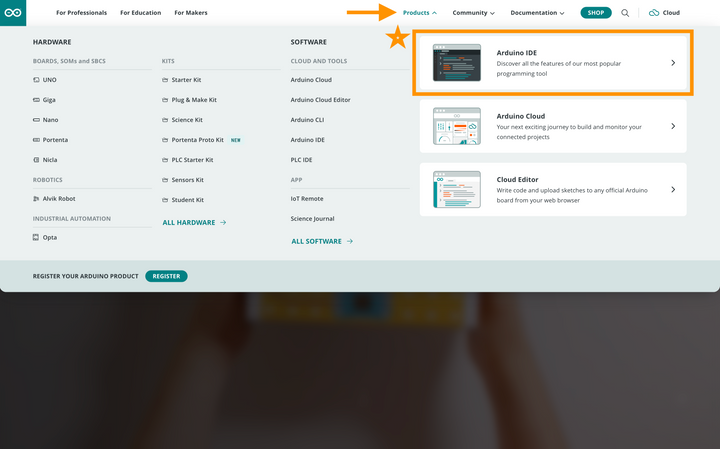Click the Arduino Cloud card thumbnail
The image size is (720, 449).
click(457, 126)
